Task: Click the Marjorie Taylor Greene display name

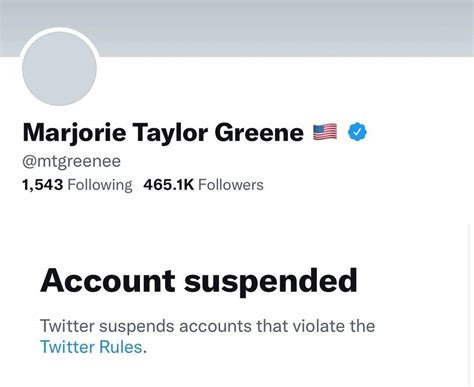Action: [163, 133]
